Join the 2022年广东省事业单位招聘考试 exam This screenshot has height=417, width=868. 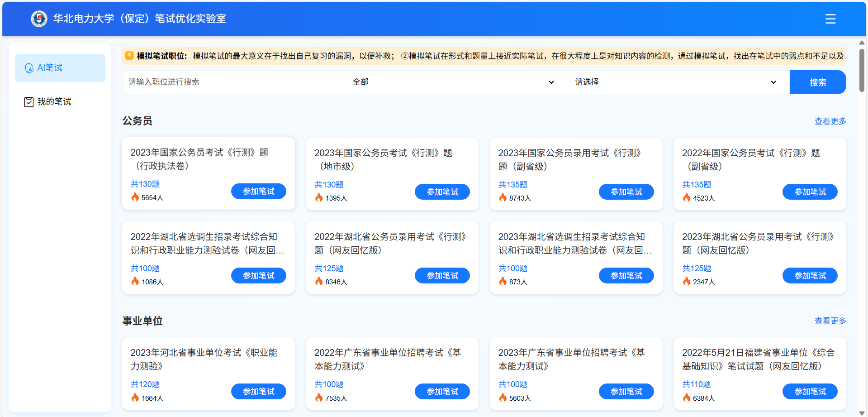[x=442, y=391]
